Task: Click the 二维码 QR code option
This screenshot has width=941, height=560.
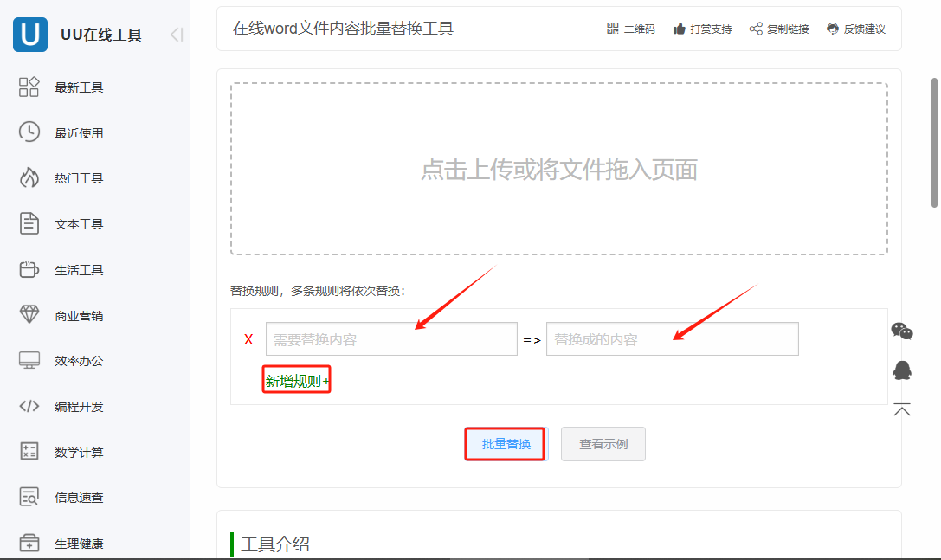Action: tap(630, 29)
